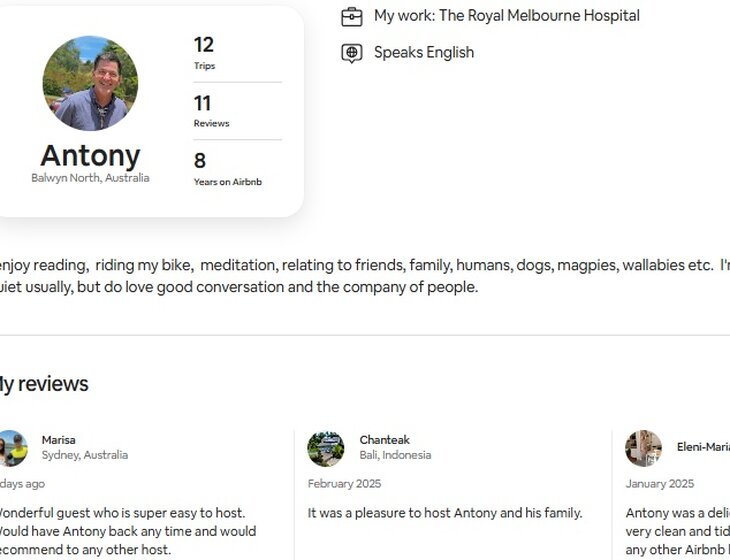The height and width of the screenshot is (560, 730).
Task: Open Eleni-Maria's reviewer avatar
Action: pyautogui.click(x=643, y=449)
